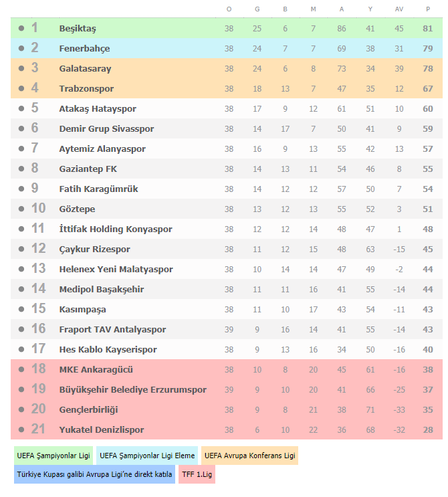Click the bullet beside Göztepe

point(21,209)
